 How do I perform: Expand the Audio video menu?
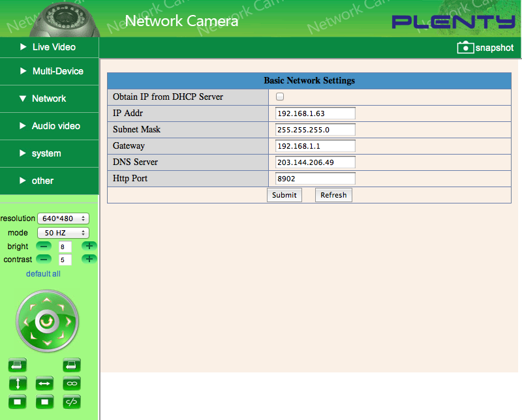[50, 126]
